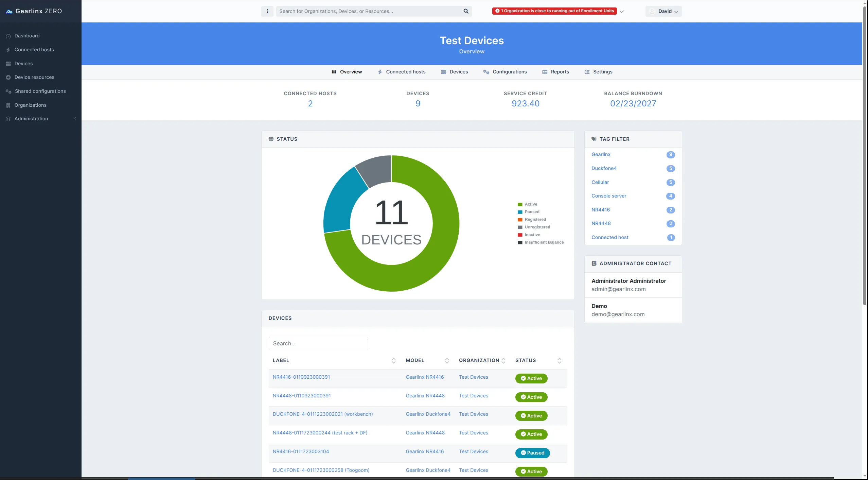Toggle the Active legend entry
The width and height of the screenshot is (868, 480).
527,204
